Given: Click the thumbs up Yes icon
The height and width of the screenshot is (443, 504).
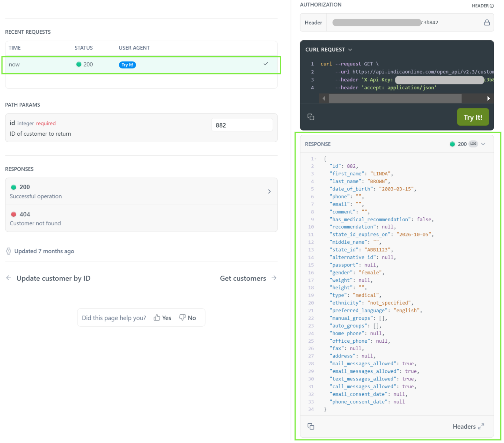Looking at the screenshot, I should [157, 317].
